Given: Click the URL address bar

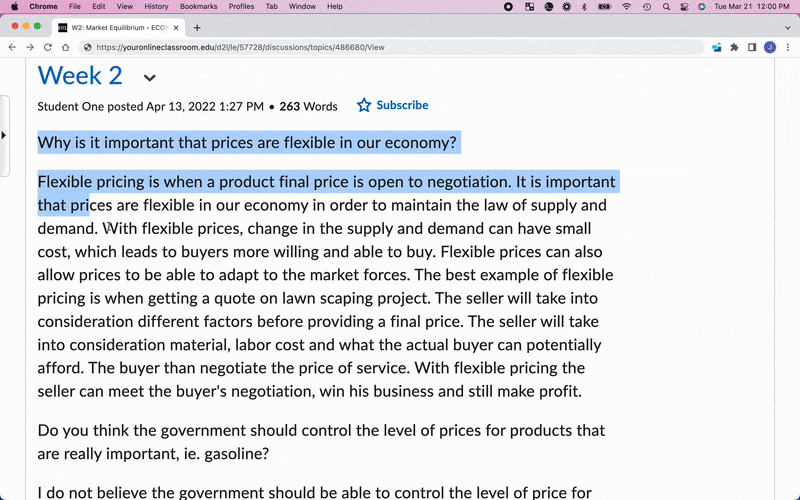Looking at the screenshot, I should [393, 47].
